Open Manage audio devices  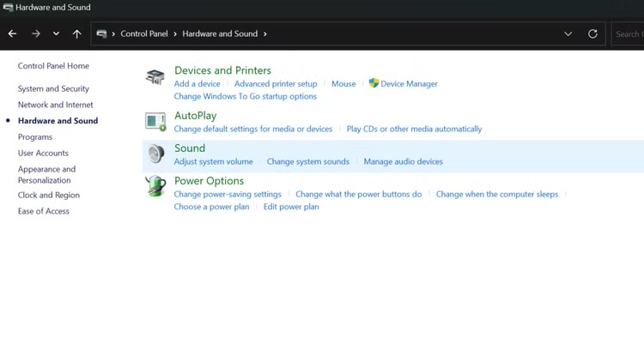tap(403, 161)
